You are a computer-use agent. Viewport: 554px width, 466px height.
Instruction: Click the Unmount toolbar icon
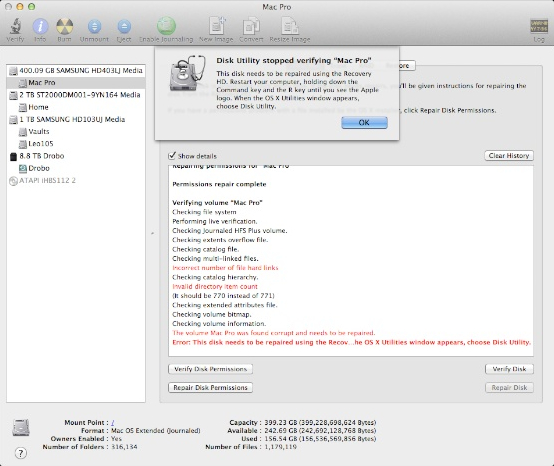94,26
